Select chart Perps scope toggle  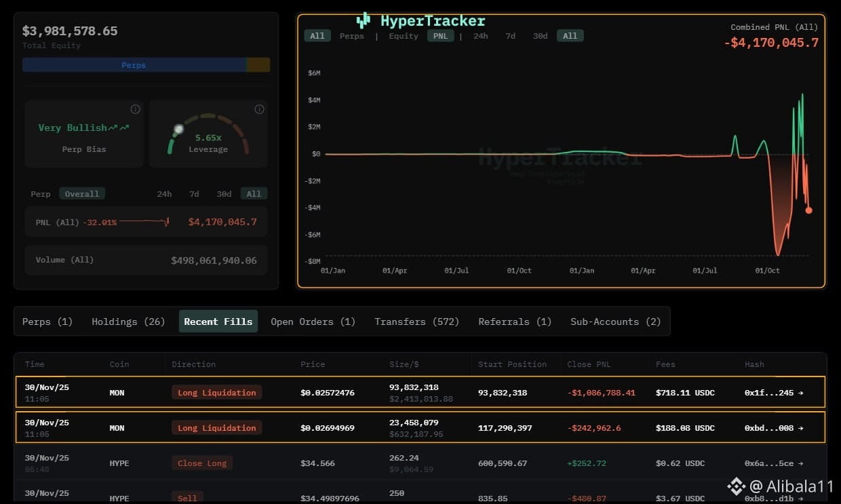352,36
